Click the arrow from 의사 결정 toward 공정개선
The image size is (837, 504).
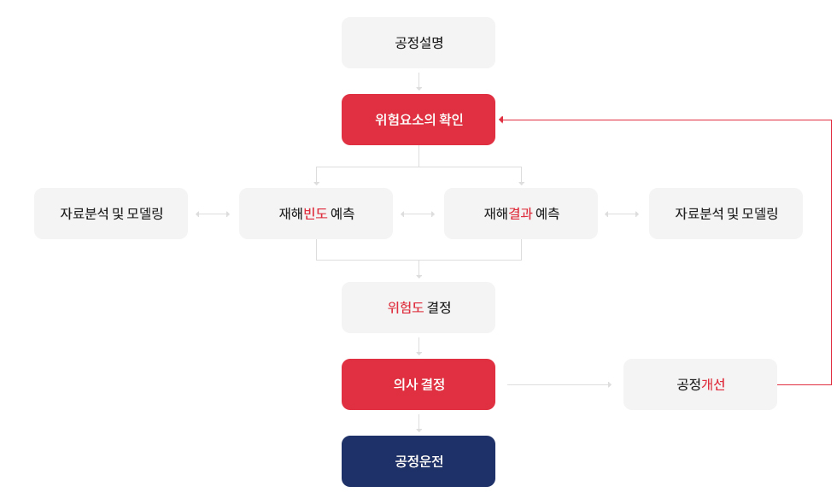click(x=559, y=384)
